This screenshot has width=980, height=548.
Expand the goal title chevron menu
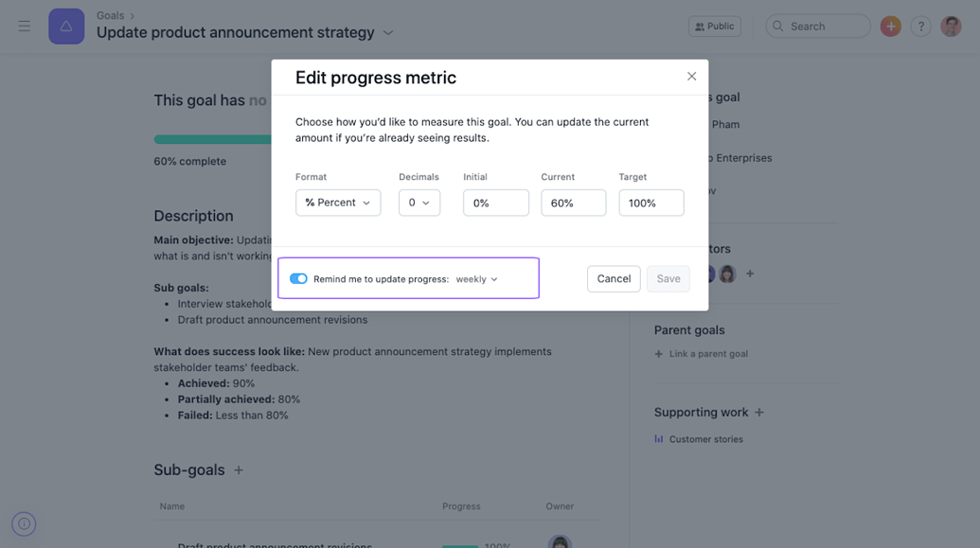tap(388, 33)
